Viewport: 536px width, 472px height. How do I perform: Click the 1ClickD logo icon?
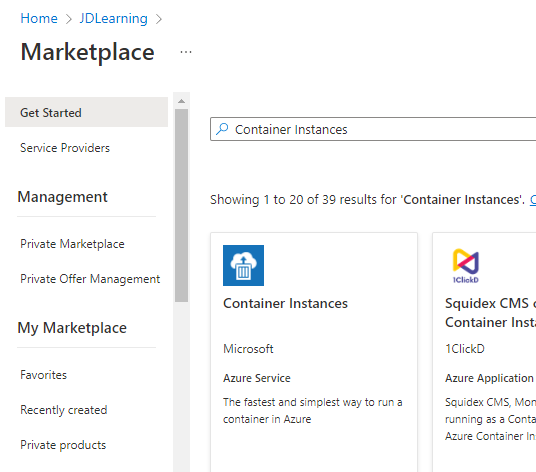click(466, 266)
